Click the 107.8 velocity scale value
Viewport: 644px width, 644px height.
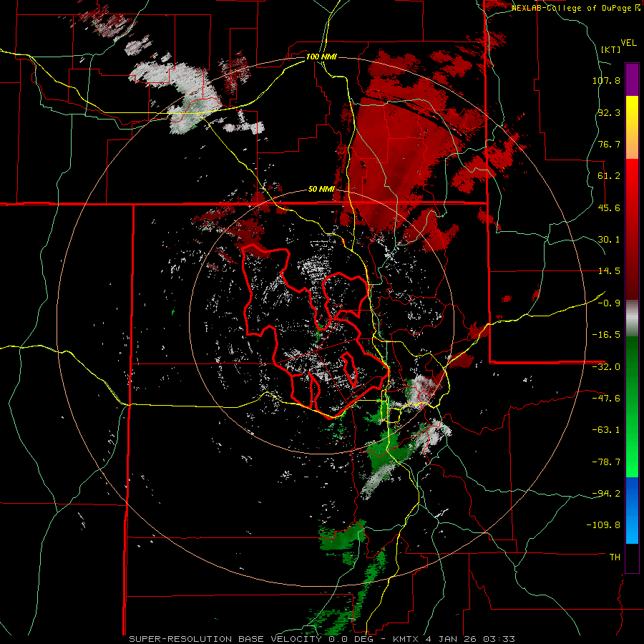click(x=606, y=80)
